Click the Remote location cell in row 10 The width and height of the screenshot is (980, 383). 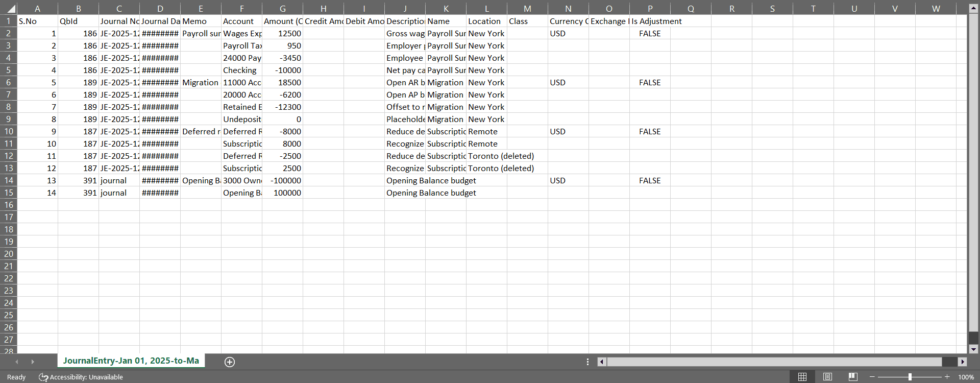[486, 131]
